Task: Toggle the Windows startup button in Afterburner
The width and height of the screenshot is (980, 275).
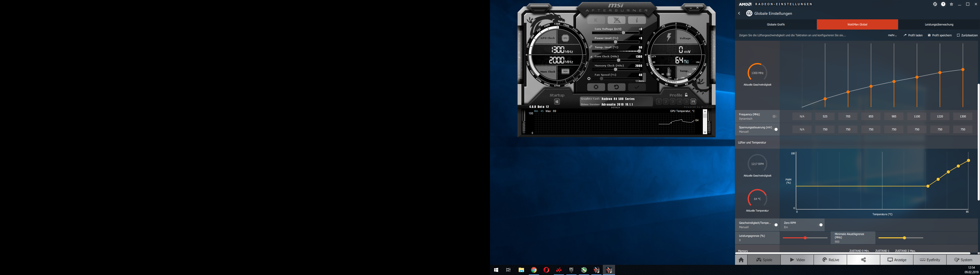Action: [557, 102]
